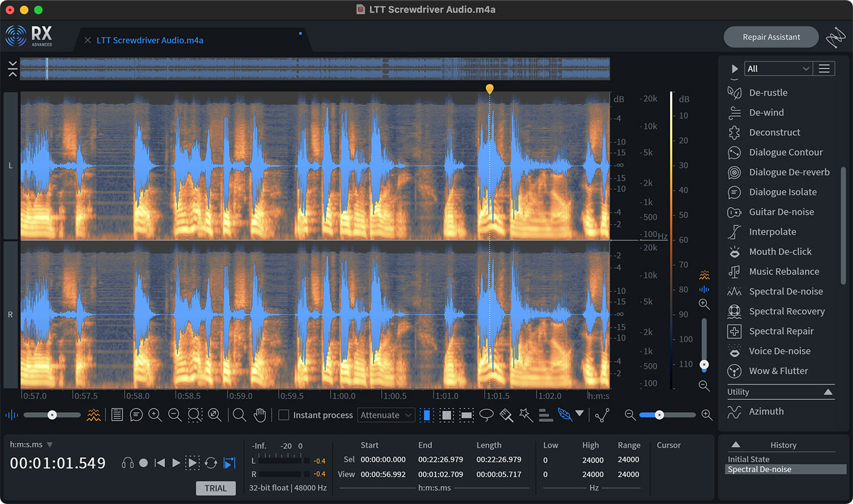Open the markers and regions list
This screenshot has height=504, width=853.
(x=117, y=415)
